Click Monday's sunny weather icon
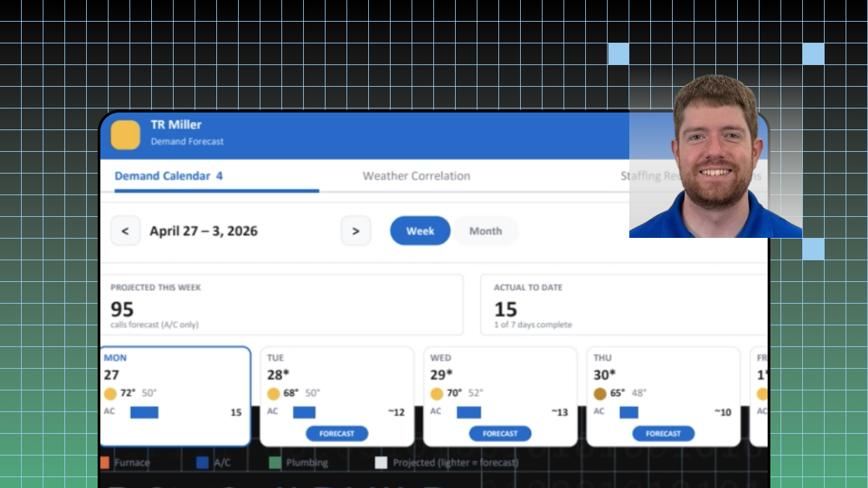Image resolution: width=868 pixels, height=488 pixels. [111, 394]
